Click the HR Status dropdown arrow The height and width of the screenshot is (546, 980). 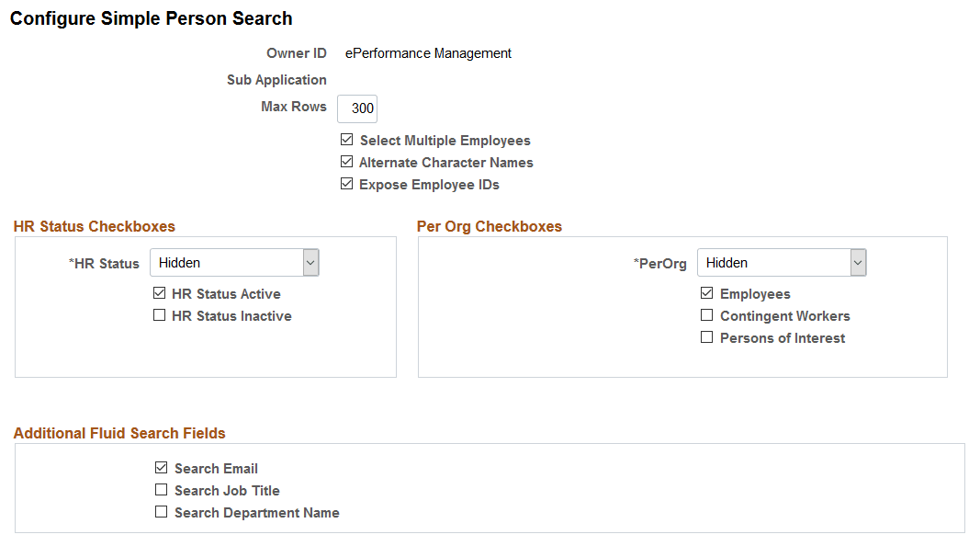(310, 262)
